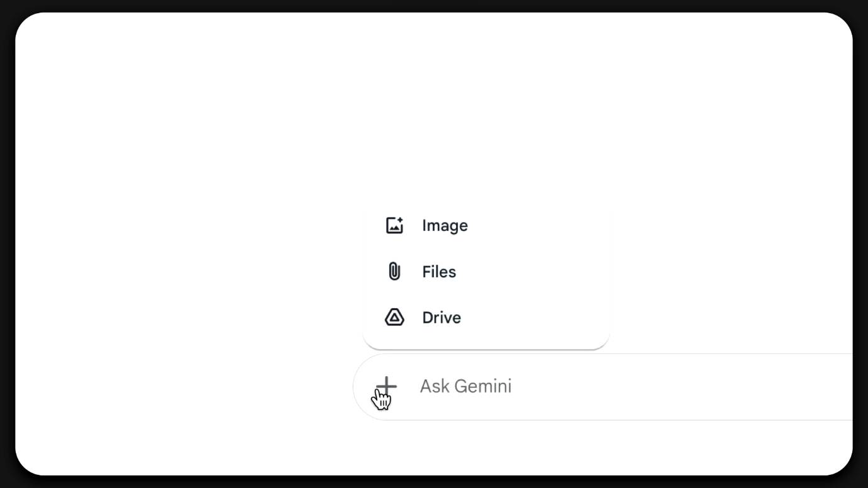Attach a file using paperclip icon

[394, 272]
